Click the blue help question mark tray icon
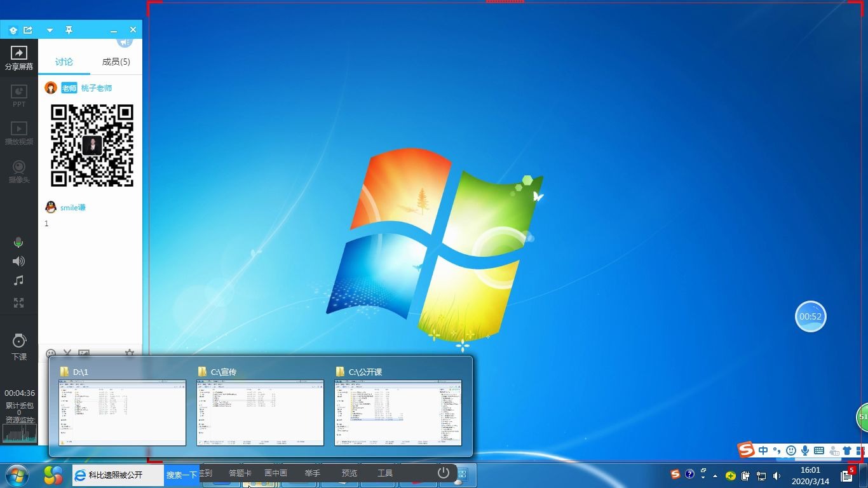The image size is (868, 488). [689, 474]
